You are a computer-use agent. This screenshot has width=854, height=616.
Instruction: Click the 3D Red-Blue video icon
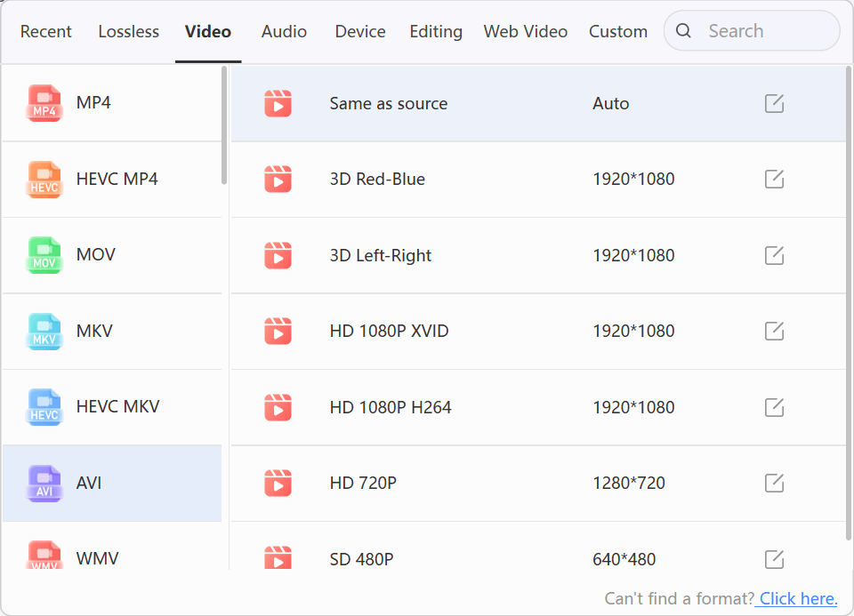[278, 179]
